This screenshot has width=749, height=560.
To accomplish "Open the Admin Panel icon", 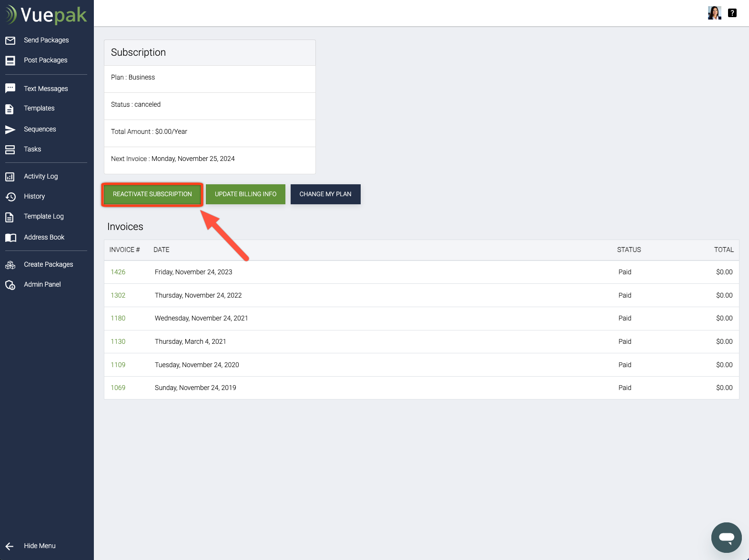I will 10,284.
